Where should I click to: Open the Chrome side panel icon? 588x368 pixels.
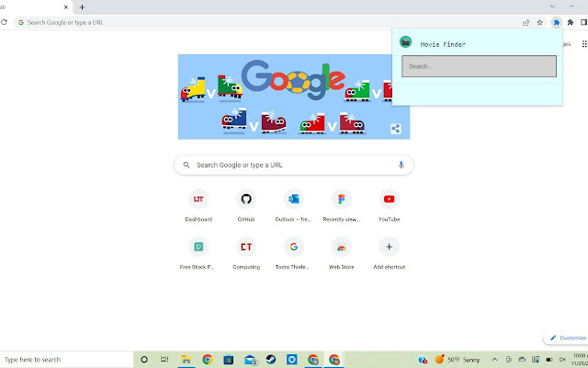[x=584, y=22]
